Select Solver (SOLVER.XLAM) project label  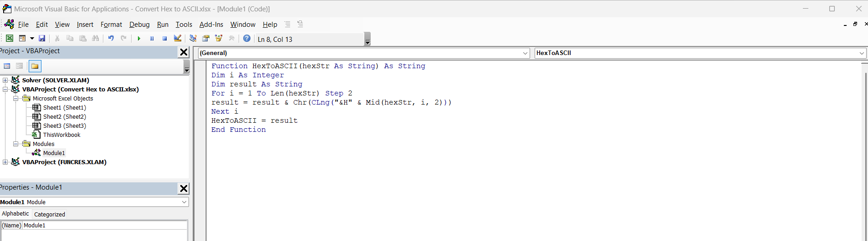56,80
